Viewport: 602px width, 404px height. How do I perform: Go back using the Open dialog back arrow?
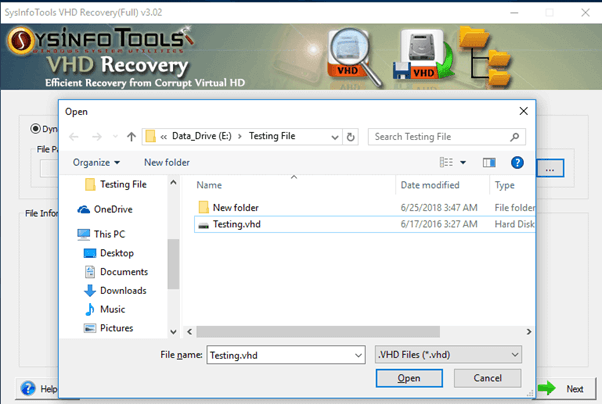click(x=74, y=137)
